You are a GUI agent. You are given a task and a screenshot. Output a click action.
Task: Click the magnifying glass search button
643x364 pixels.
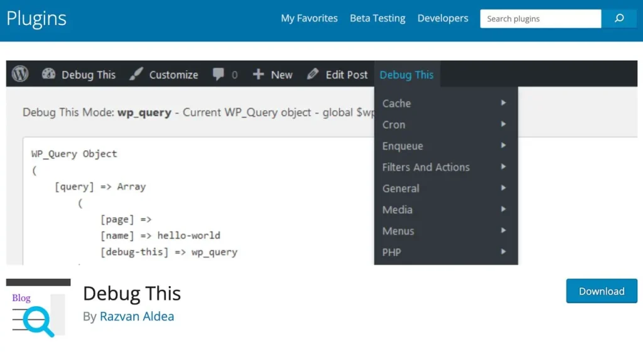(x=619, y=19)
